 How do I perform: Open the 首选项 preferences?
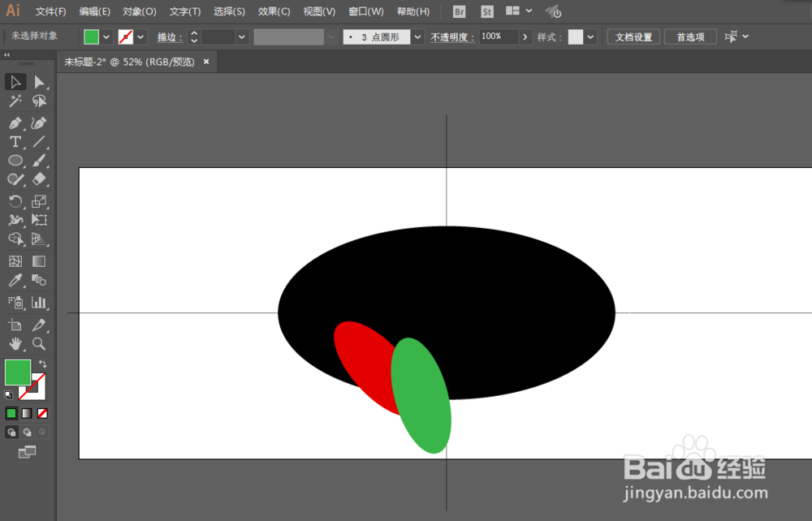[690, 37]
